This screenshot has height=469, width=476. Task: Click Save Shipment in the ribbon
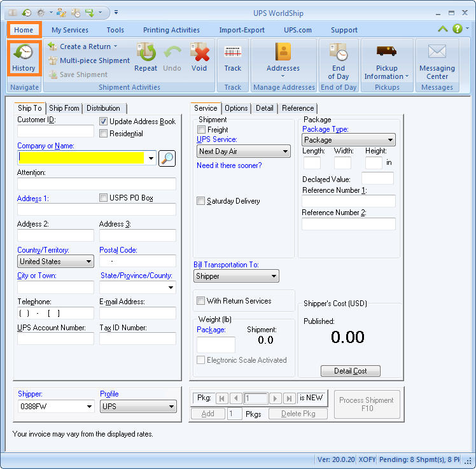point(78,74)
